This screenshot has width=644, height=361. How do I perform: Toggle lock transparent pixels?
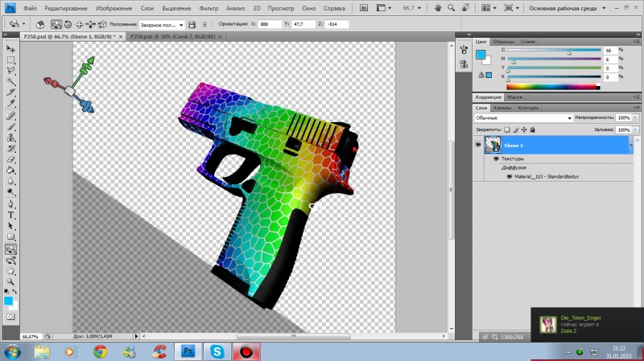tap(507, 129)
